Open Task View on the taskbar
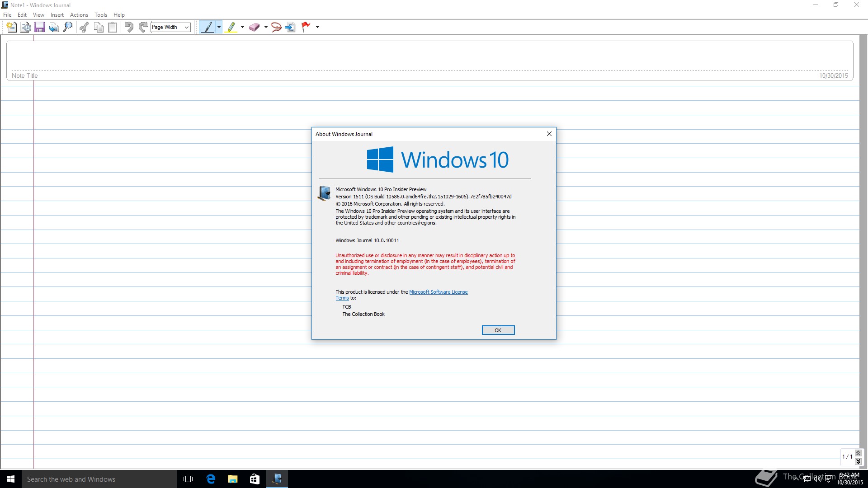The height and width of the screenshot is (488, 868). [188, 479]
